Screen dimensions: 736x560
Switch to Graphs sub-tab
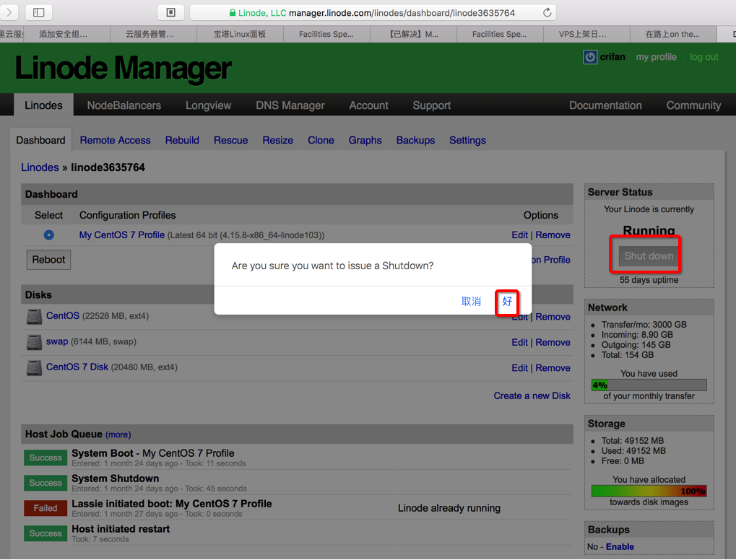pyautogui.click(x=365, y=140)
